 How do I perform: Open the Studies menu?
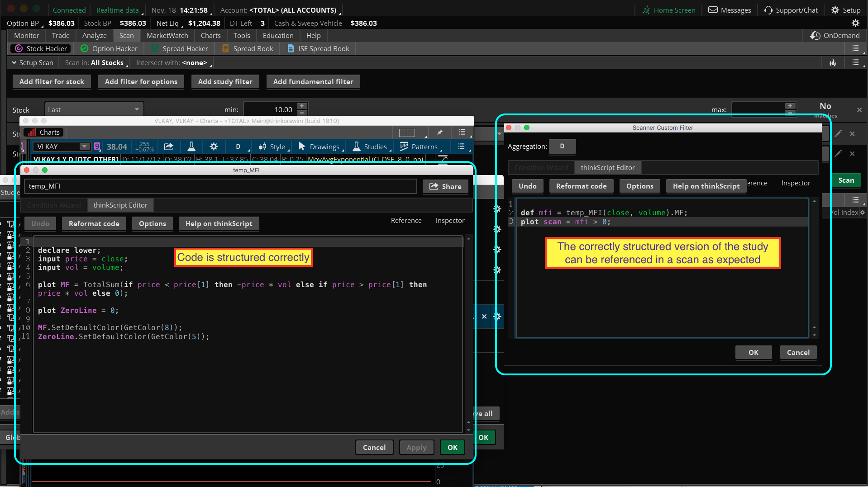(371, 147)
